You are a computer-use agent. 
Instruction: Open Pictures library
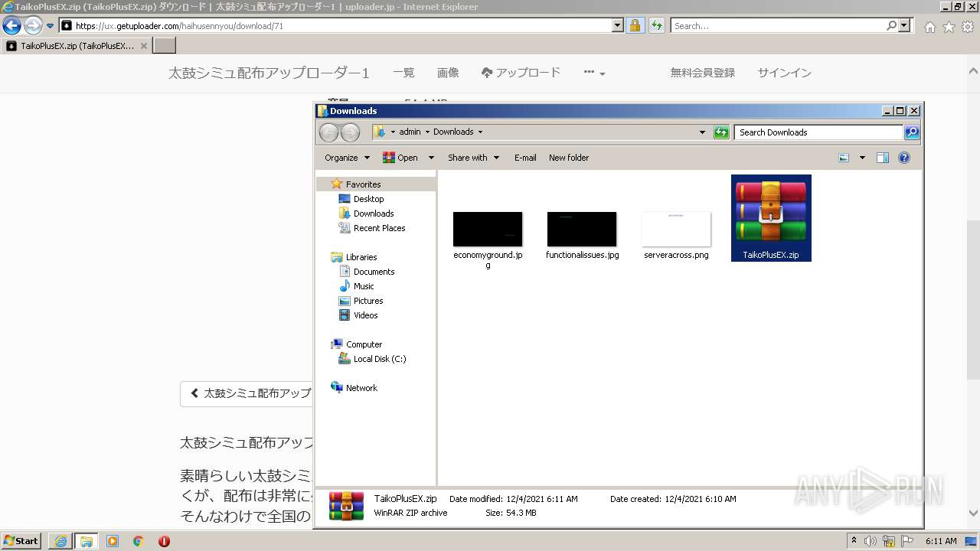pos(368,301)
